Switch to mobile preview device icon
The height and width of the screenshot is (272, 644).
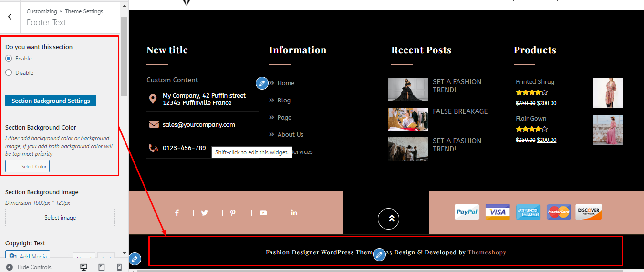click(119, 267)
